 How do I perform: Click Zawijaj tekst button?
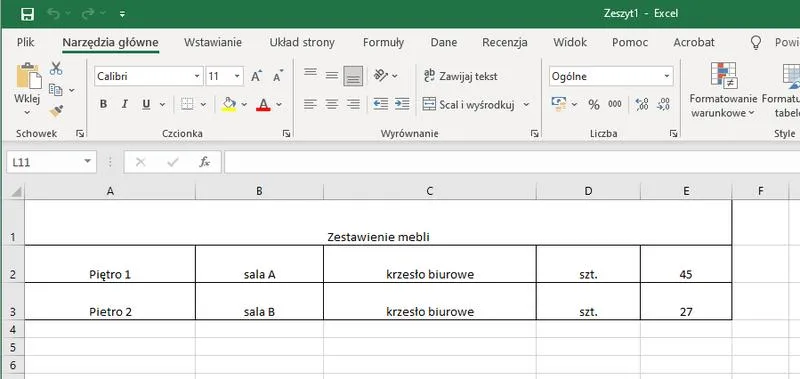[461, 77]
